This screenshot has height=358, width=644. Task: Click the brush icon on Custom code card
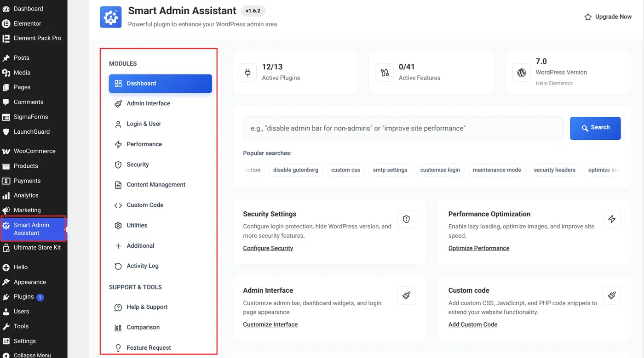(x=612, y=295)
